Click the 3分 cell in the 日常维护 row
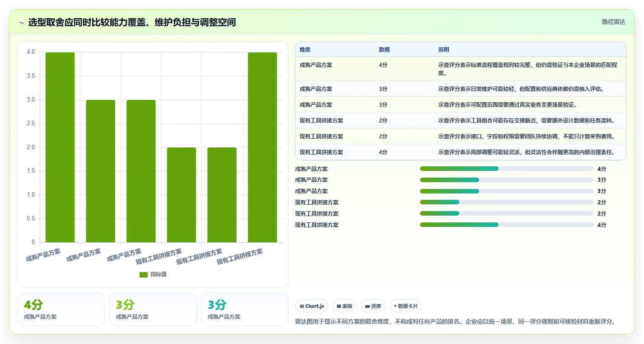This screenshot has width=644, height=344. point(383,89)
